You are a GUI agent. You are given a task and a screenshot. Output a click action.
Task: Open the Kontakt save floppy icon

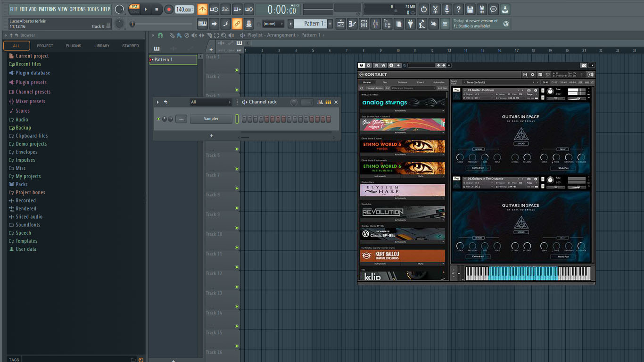pyautogui.click(x=525, y=74)
